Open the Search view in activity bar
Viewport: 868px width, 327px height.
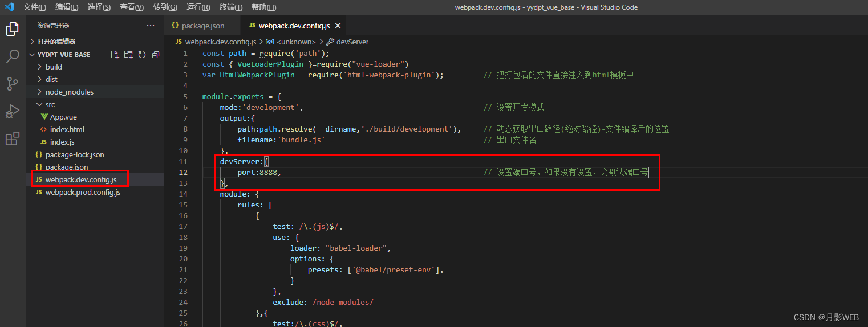tap(13, 56)
